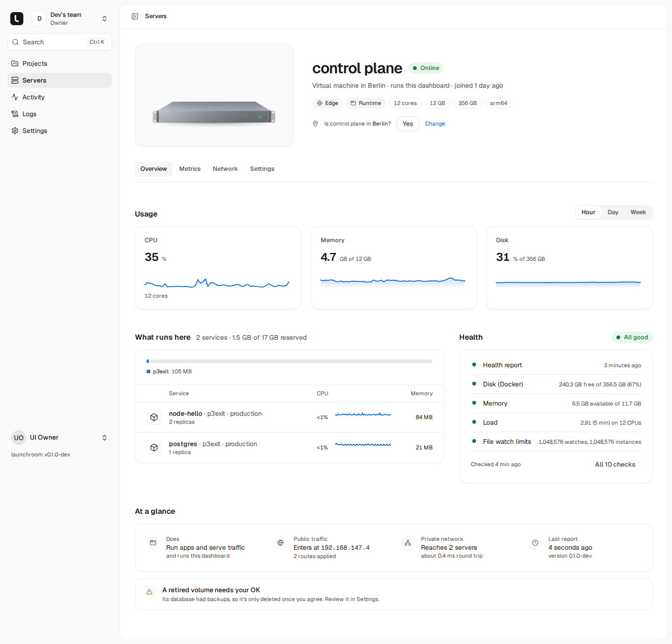Expand the UI Owner account menu

[60, 438]
